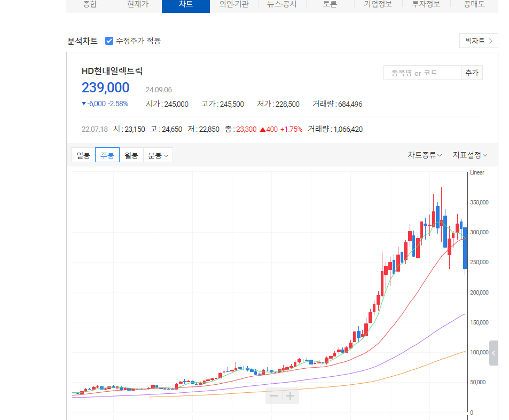Click the Linear scale label on the chart axis
Screen dimensions: 509x420
pos(477,172)
